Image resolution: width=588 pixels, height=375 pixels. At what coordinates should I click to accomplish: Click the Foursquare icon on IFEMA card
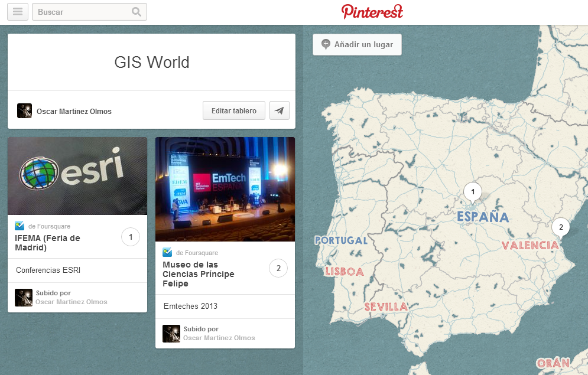20,226
